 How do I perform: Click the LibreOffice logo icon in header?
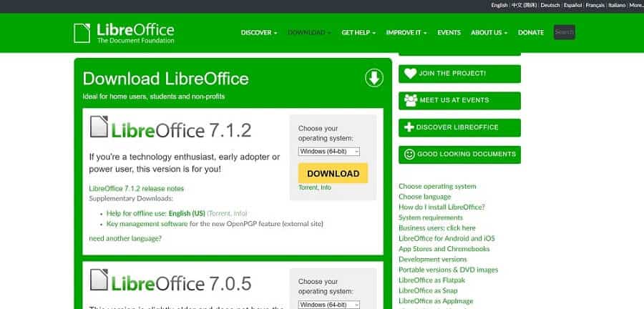coord(82,33)
